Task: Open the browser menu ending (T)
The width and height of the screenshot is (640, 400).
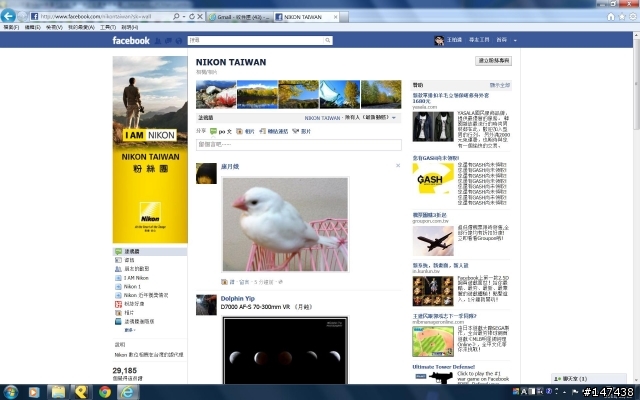Action: click(x=108, y=27)
